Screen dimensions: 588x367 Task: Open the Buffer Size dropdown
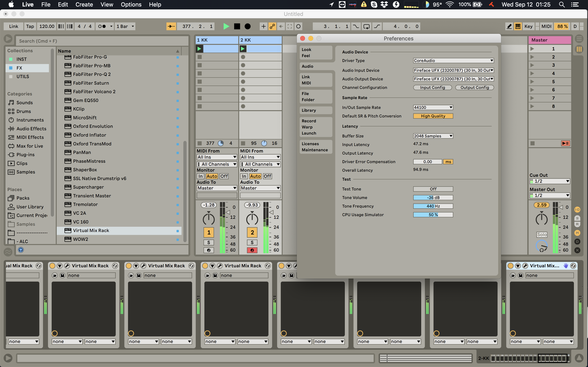point(433,136)
